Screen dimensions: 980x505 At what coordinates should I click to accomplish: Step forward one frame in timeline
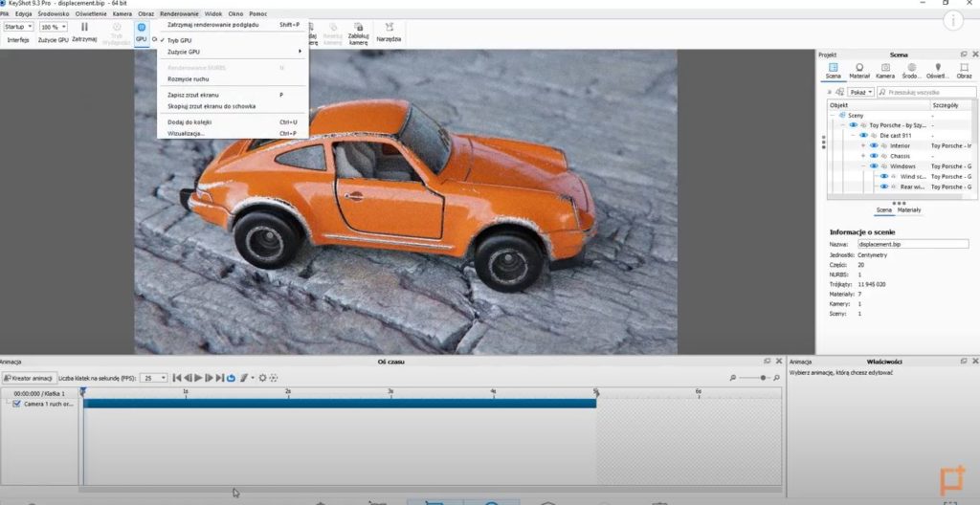210,378
